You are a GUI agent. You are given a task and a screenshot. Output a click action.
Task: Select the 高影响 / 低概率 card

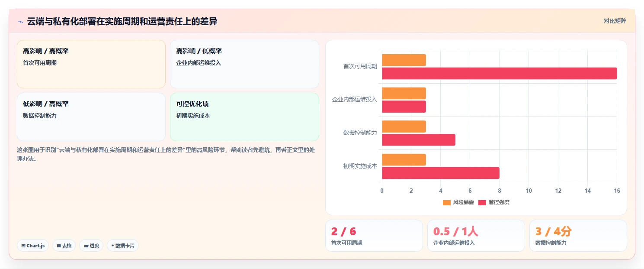pos(244,64)
